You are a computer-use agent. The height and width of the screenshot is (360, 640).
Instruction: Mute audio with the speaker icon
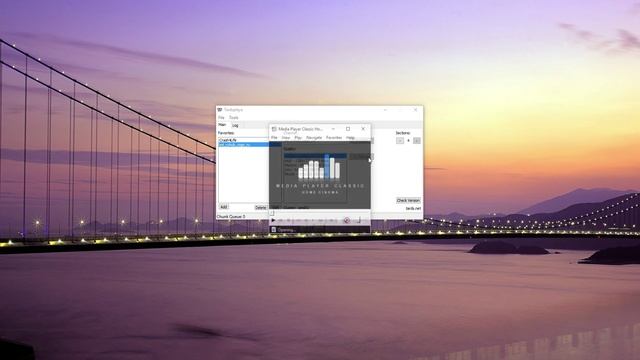[x=347, y=220]
